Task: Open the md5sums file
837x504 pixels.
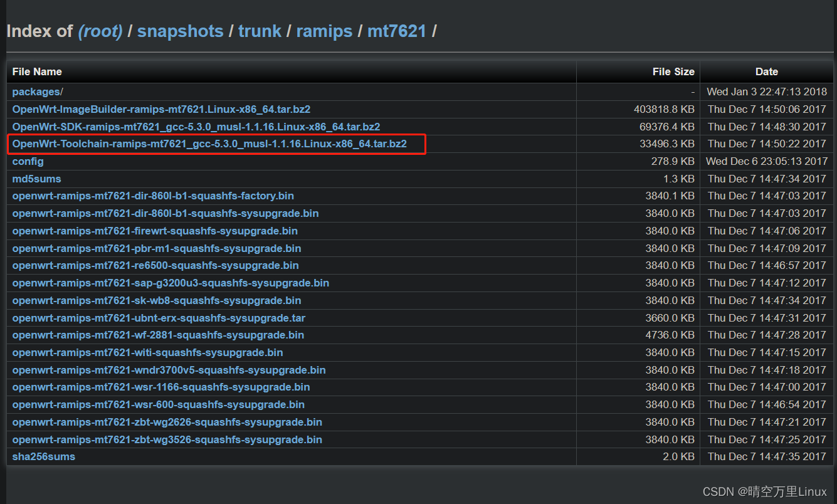Action: click(37, 179)
